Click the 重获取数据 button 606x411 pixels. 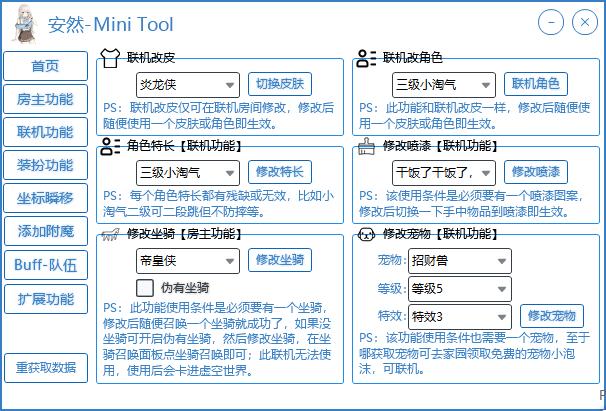46,368
